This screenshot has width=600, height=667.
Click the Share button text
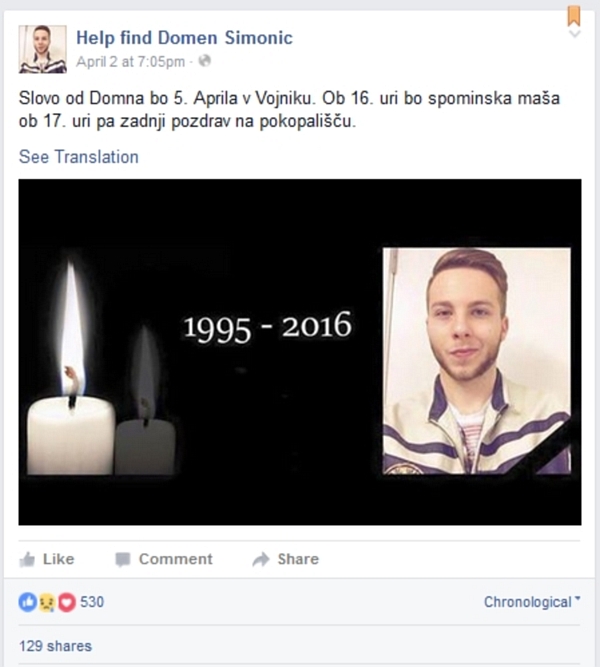tap(298, 559)
